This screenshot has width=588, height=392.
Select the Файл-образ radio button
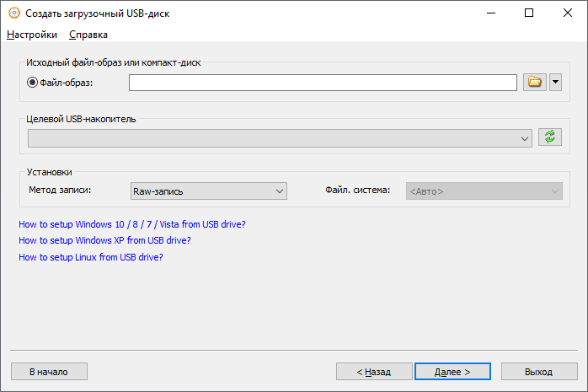coord(33,83)
